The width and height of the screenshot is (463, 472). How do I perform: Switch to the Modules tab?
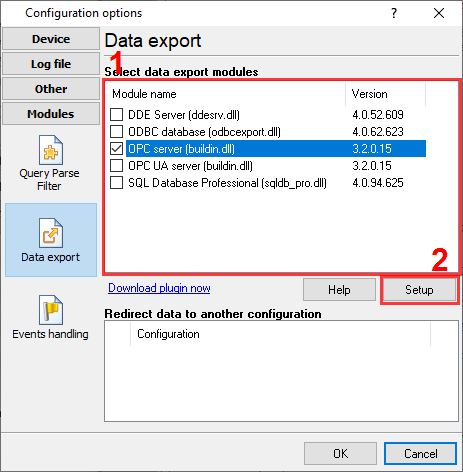(x=51, y=114)
